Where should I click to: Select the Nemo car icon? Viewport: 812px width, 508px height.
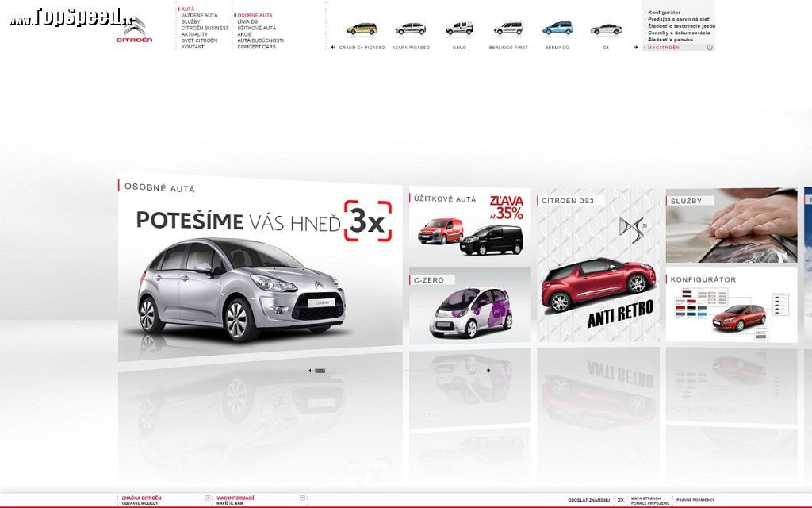(x=459, y=29)
